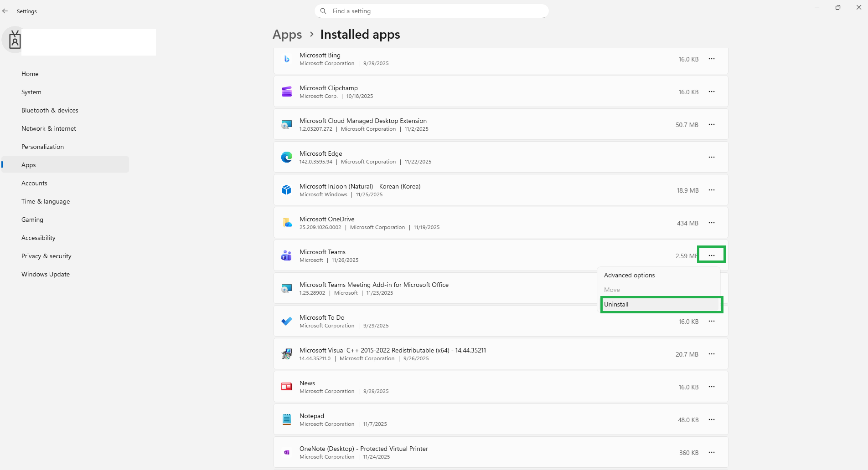Open more options for News
The width and height of the screenshot is (868, 470).
click(712, 387)
